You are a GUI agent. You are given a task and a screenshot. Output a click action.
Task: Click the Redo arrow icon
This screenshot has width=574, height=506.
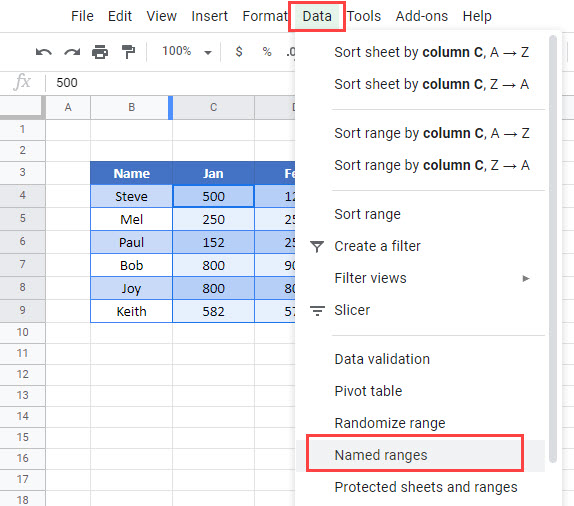point(72,52)
